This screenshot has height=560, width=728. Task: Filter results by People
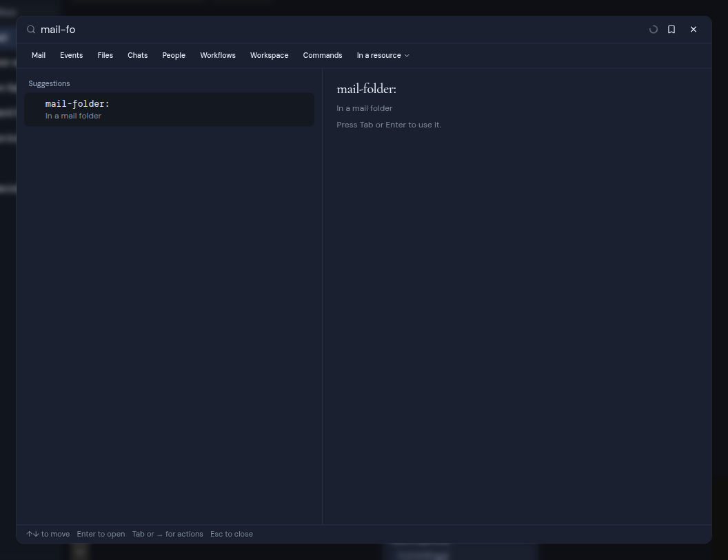174,55
